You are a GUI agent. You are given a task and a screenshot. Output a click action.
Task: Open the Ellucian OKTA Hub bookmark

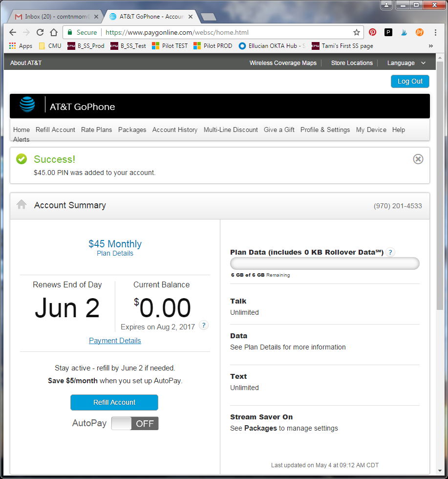tap(272, 46)
